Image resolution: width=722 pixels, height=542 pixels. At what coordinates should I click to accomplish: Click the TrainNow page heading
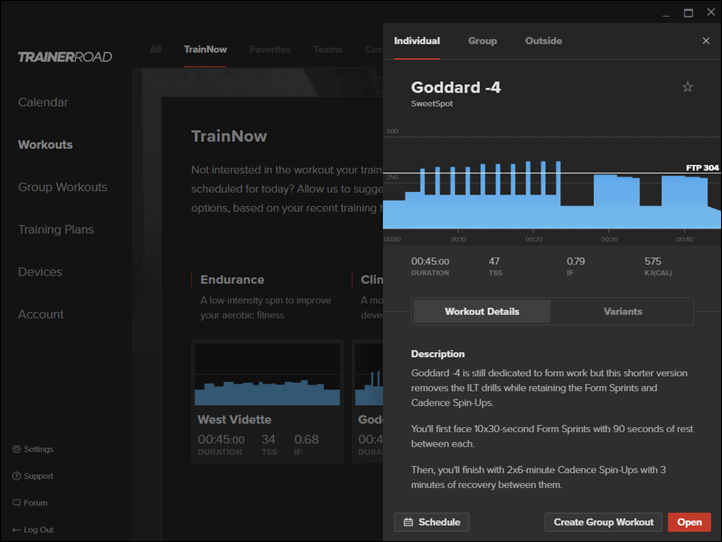(229, 136)
